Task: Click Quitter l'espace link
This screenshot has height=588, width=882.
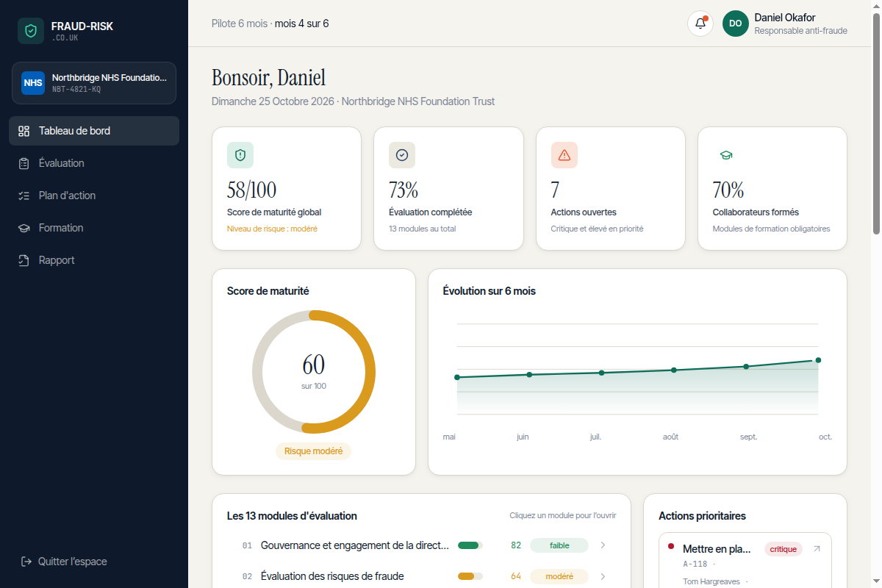Action: (x=64, y=562)
